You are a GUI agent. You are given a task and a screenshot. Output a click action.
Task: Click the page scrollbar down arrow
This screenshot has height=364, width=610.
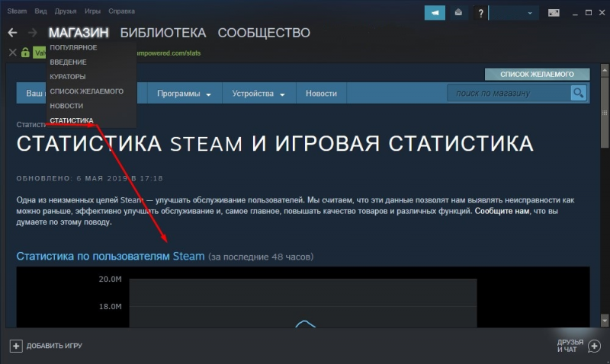(605, 321)
